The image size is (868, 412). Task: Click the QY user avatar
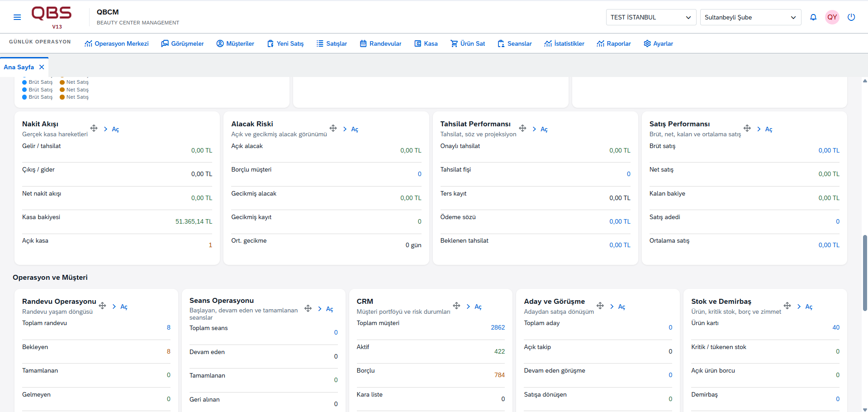pyautogui.click(x=832, y=17)
